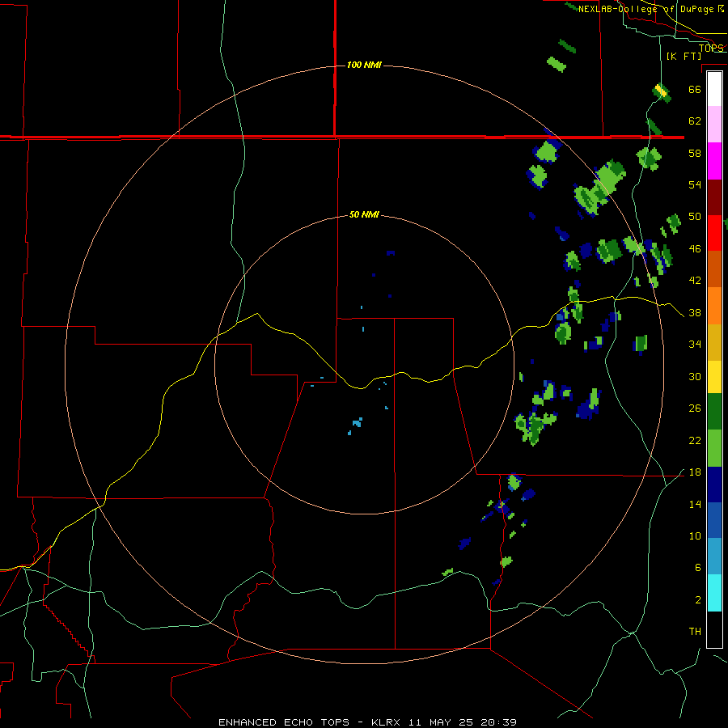Click the legend value 38

tap(695, 313)
